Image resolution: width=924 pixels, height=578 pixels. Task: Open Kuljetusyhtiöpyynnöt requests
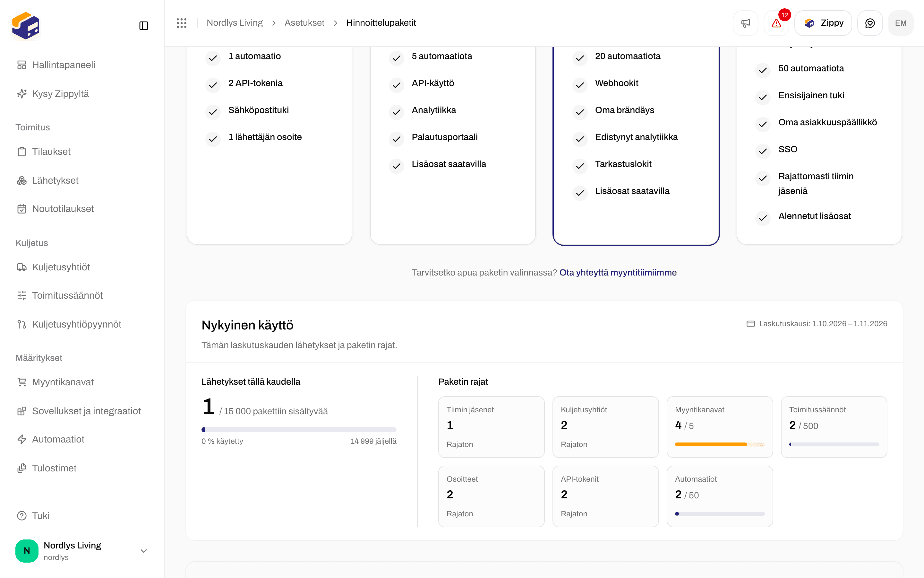click(82, 324)
